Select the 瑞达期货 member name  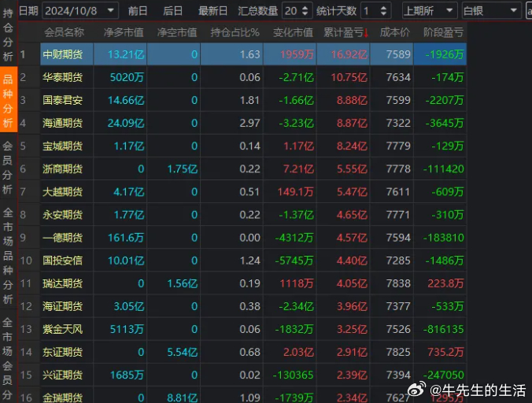62,283
